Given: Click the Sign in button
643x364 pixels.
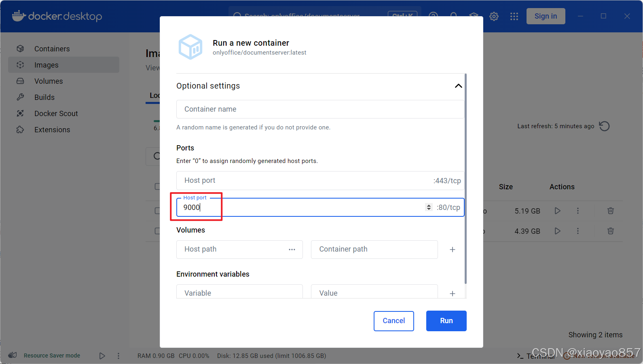Looking at the screenshot, I should (546, 16).
